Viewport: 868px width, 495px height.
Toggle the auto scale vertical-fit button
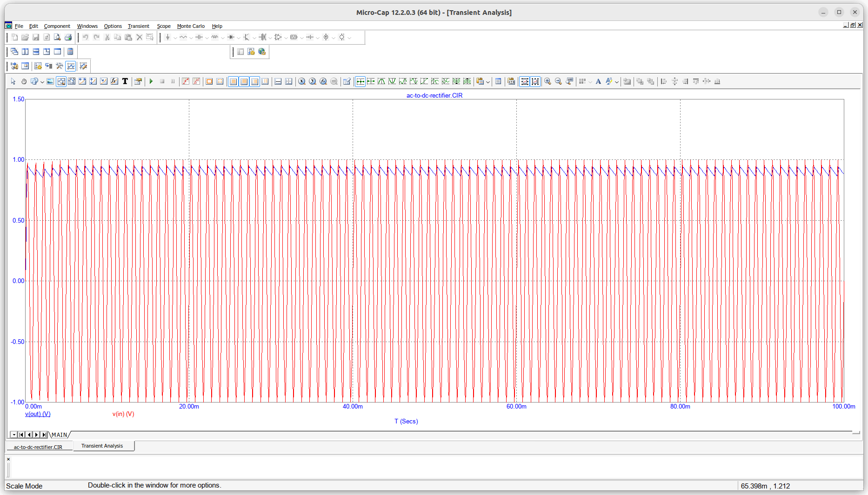[535, 81]
